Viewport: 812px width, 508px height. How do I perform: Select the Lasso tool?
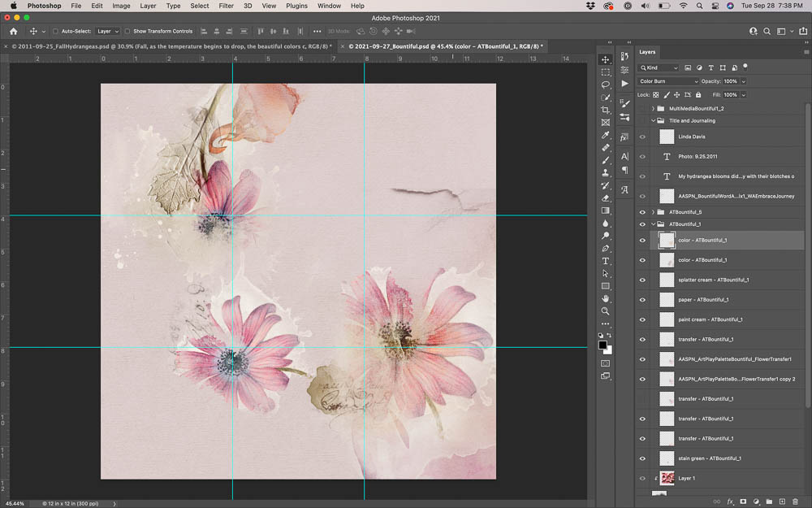606,85
